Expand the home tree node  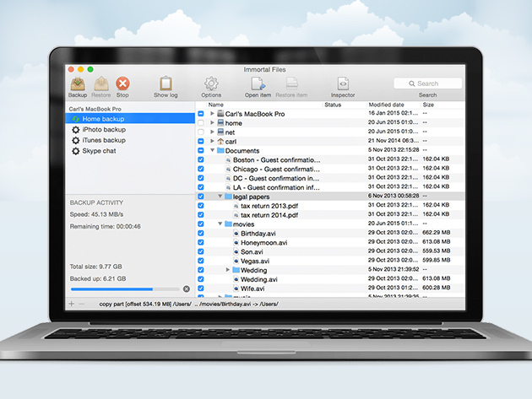tap(213, 122)
